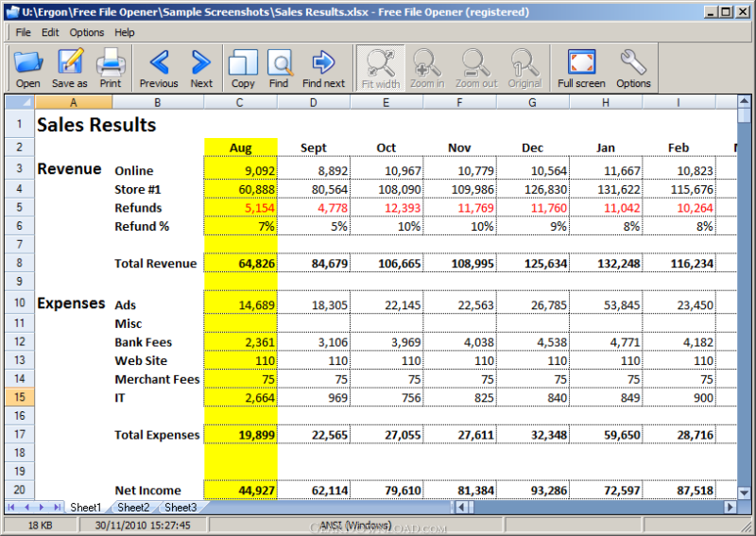The width and height of the screenshot is (756, 536).
Task: Click the Oct Bank Fees value 3,969
Action: pyautogui.click(x=387, y=342)
